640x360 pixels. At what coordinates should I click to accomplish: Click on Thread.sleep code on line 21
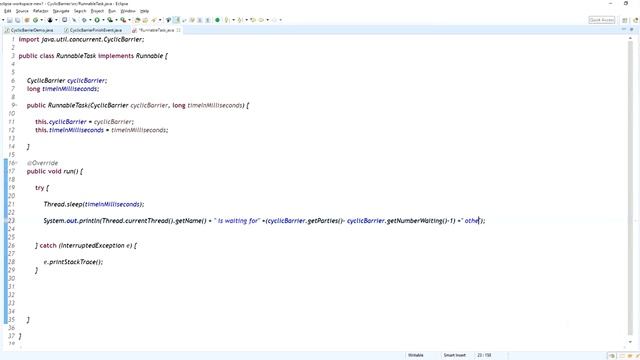(94, 204)
